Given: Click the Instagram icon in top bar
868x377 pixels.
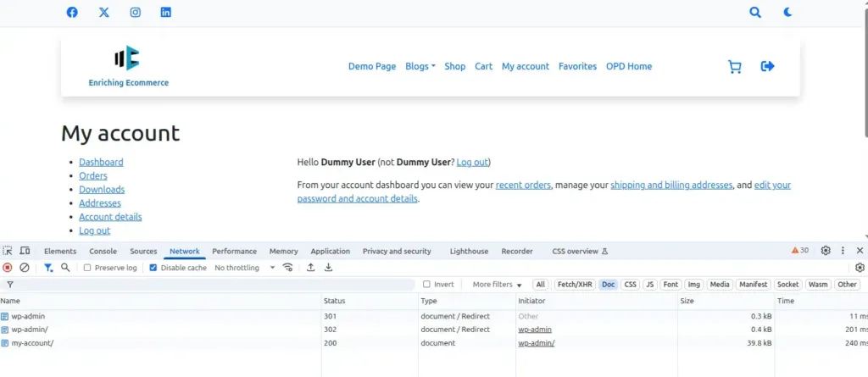Looking at the screenshot, I should click(x=135, y=13).
